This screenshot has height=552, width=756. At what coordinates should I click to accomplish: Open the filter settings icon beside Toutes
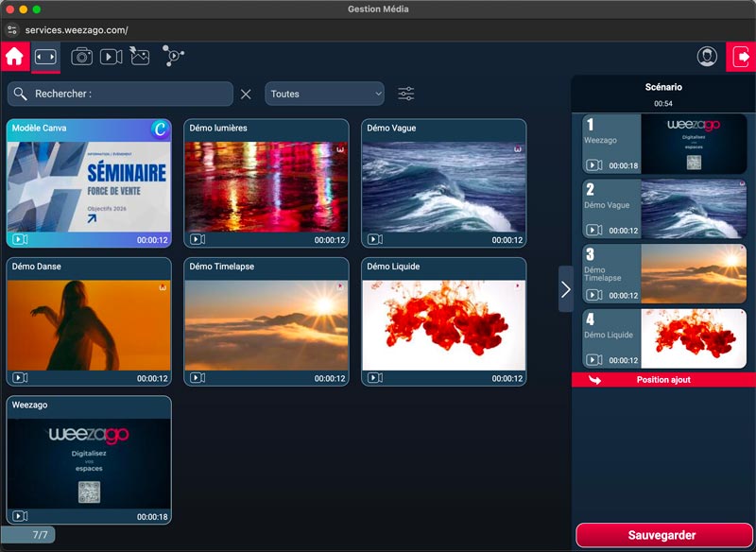405,94
